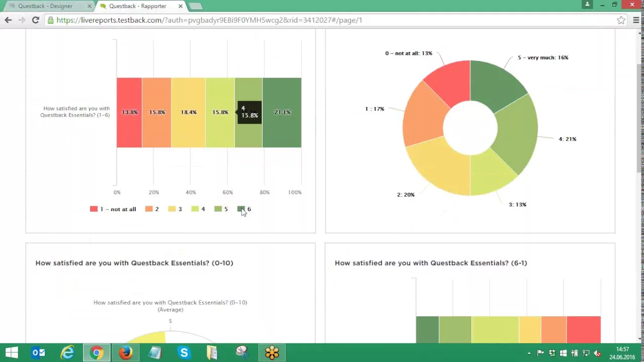Toggle legend entry 4 in bar chart
The height and width of the screenshot is (362, 644).
tap(198, 209)
